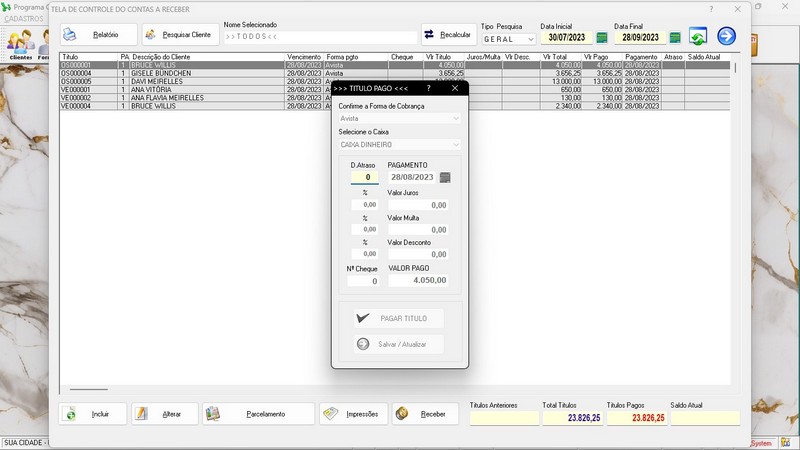Select row GISELE BÜNDCHEN

[395, 73]
